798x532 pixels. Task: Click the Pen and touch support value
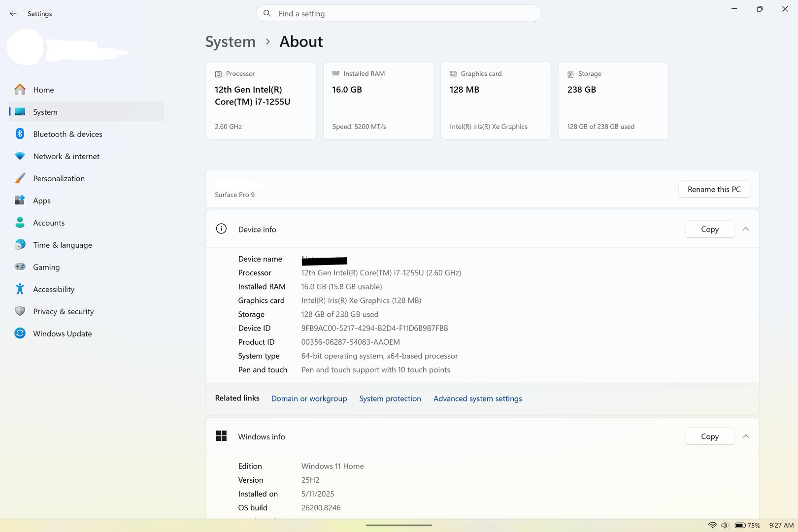pos(376,369)
